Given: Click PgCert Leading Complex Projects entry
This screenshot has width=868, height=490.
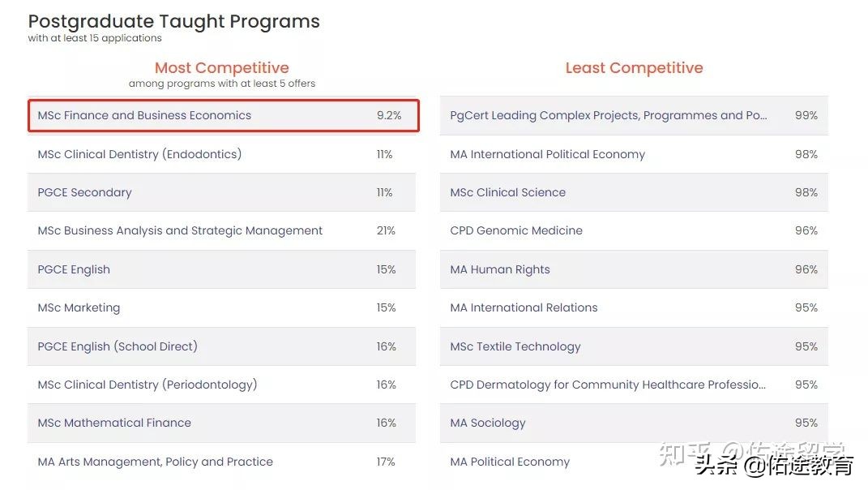Looking at the screenshot, I should tap(608, 115).
